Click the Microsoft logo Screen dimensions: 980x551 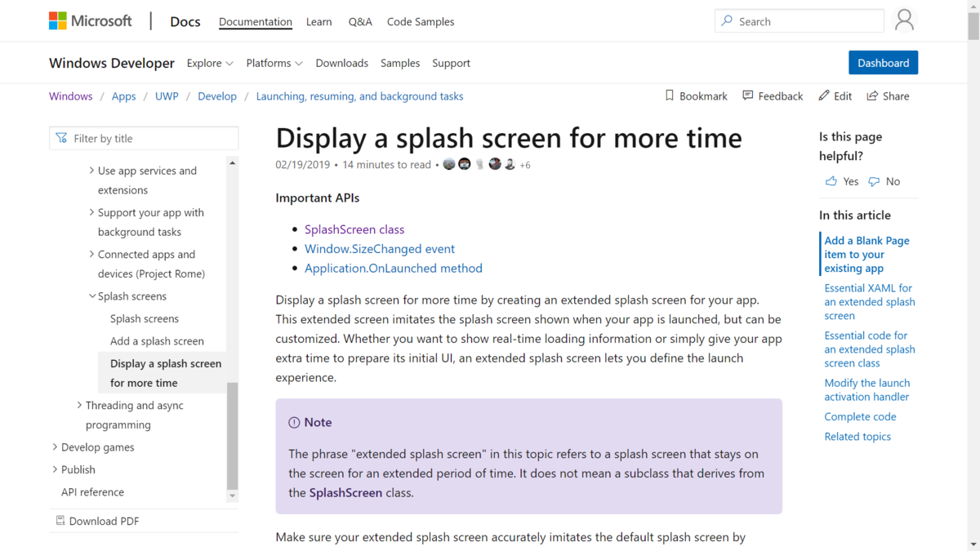click(x=91, y=21)
